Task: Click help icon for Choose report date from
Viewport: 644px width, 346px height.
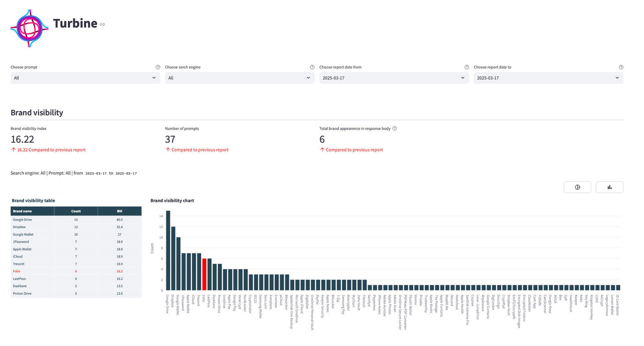Action: 466,67
